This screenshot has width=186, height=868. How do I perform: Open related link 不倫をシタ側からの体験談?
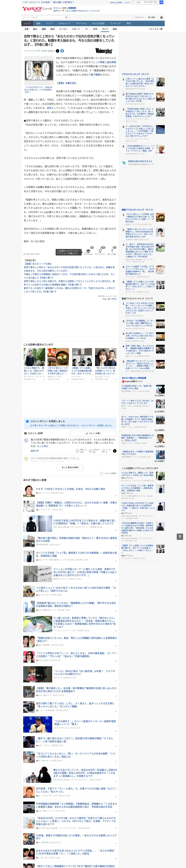pos(69,276)
